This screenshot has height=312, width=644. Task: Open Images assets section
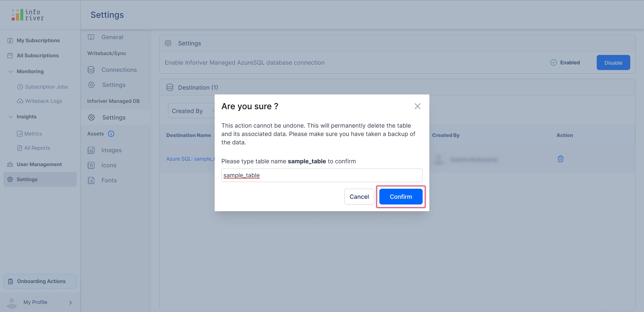(x=111, y=150)
